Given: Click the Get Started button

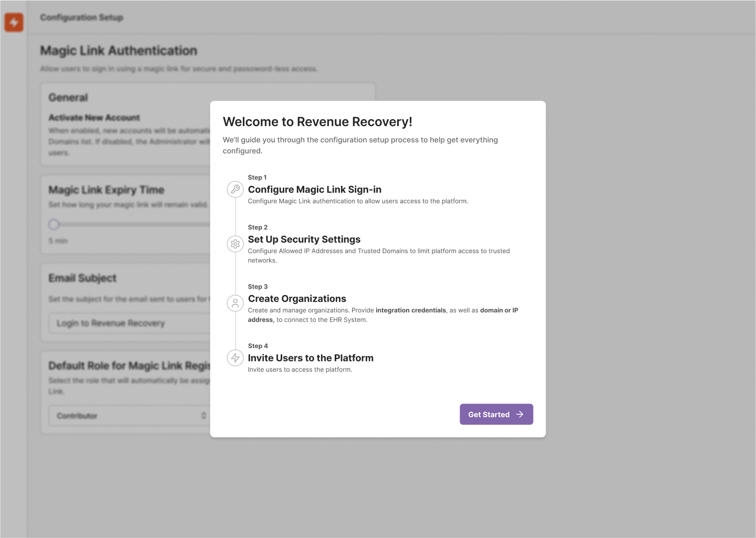Looking at the screenshot, I should [495, 414].
